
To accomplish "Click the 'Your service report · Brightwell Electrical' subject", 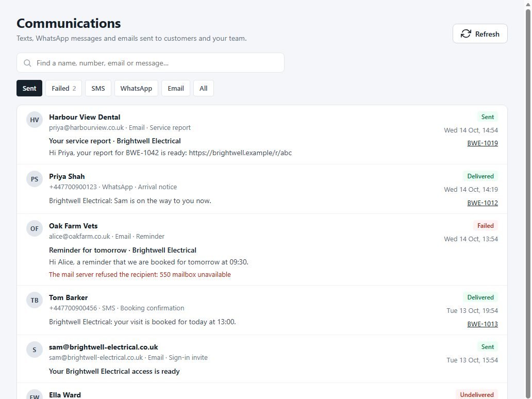I will (114, 141).
